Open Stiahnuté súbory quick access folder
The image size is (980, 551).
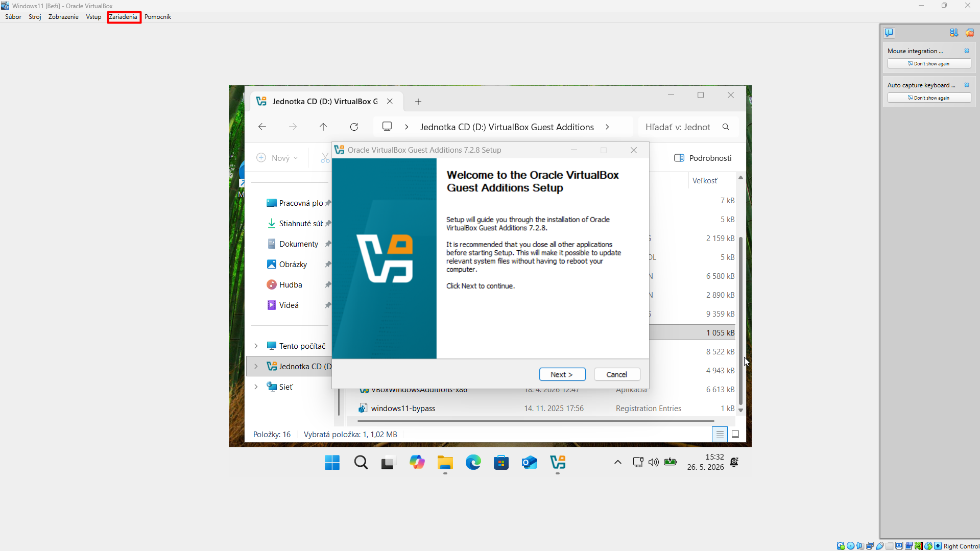pos(298,224)
